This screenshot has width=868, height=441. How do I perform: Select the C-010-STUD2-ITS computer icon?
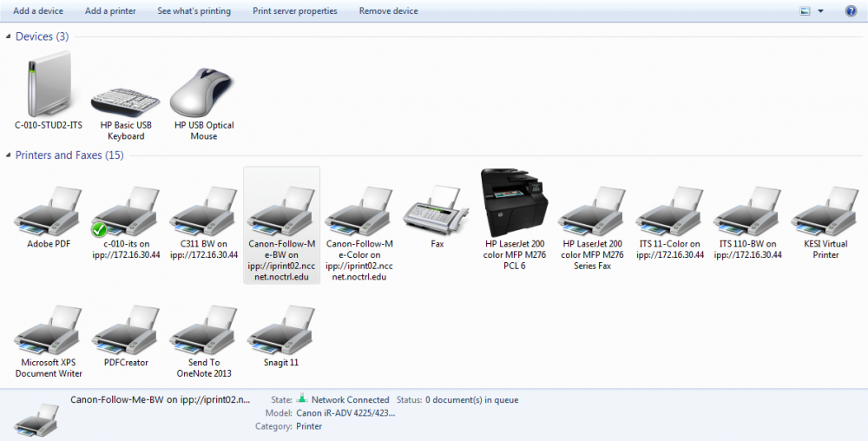pos(49,84)
